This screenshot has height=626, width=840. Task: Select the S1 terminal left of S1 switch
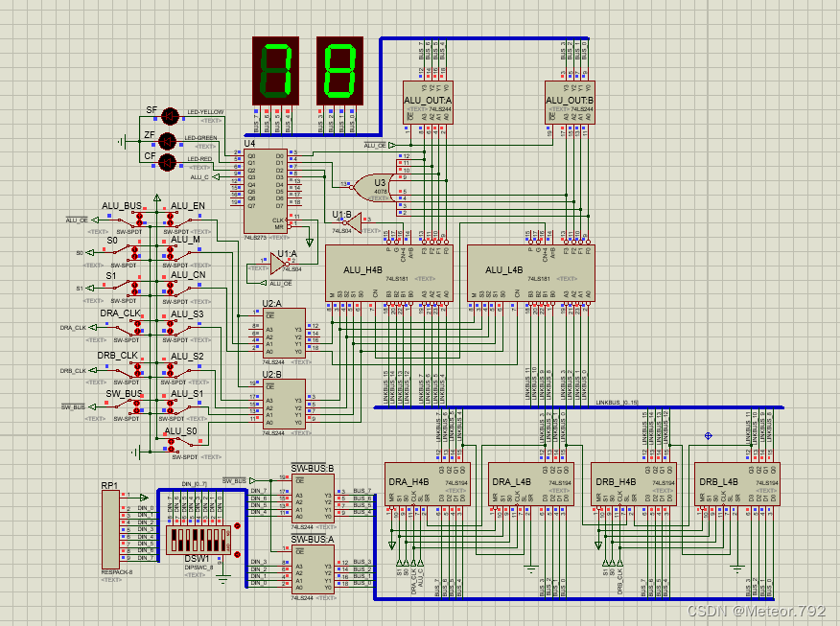90,289
